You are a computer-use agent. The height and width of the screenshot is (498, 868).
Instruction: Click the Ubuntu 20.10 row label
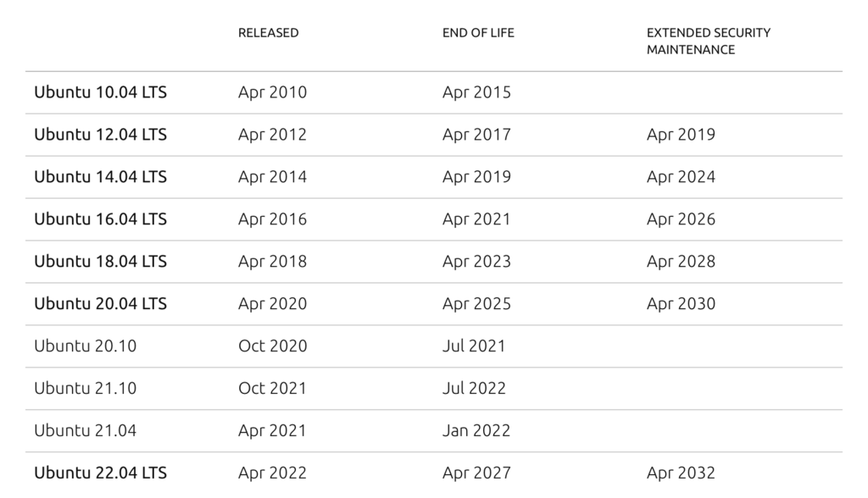(86, 346)
